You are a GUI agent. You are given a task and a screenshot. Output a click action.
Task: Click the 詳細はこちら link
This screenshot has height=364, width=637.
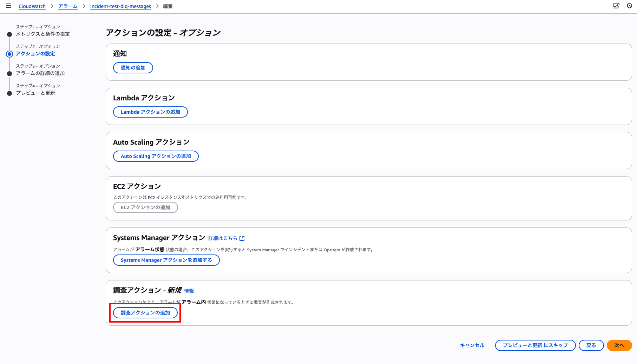click(223, 238)
